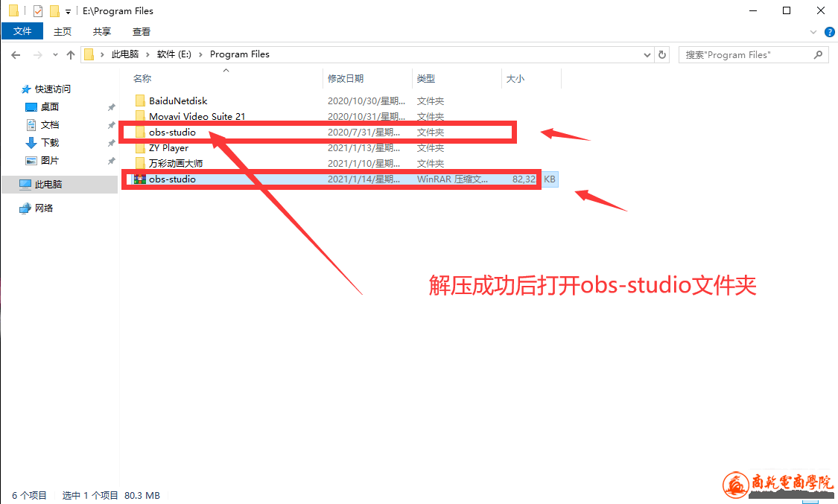Click the system icon in the title bar
The width and height of the screenshot is (838, 504).
[14, 10]
